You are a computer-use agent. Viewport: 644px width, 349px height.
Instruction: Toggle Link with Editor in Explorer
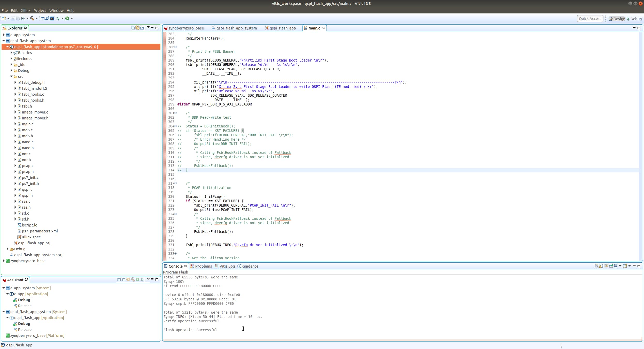pos(137,28)
